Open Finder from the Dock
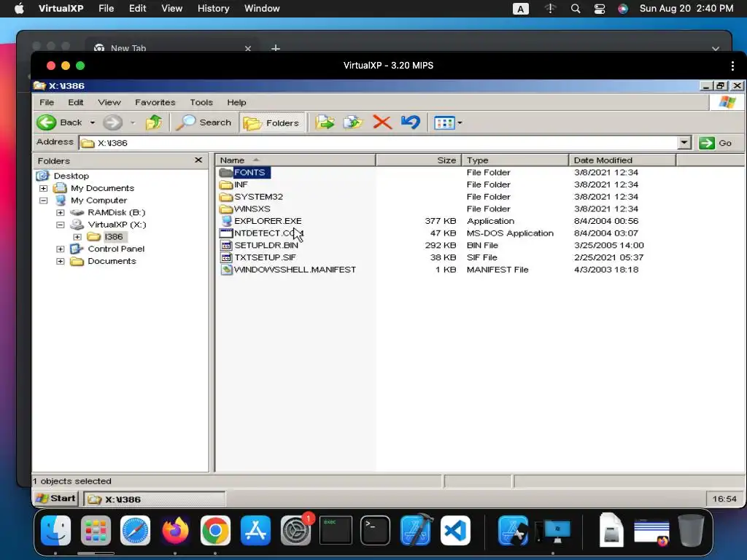 tap(55, 531)
